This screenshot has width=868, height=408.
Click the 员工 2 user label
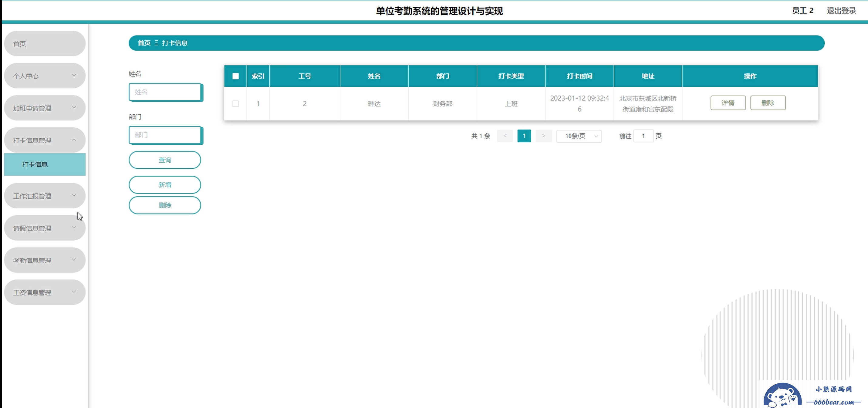803,11
